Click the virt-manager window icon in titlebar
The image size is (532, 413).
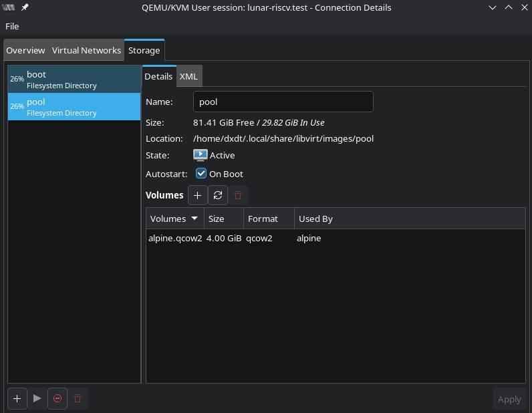[9, 7]
